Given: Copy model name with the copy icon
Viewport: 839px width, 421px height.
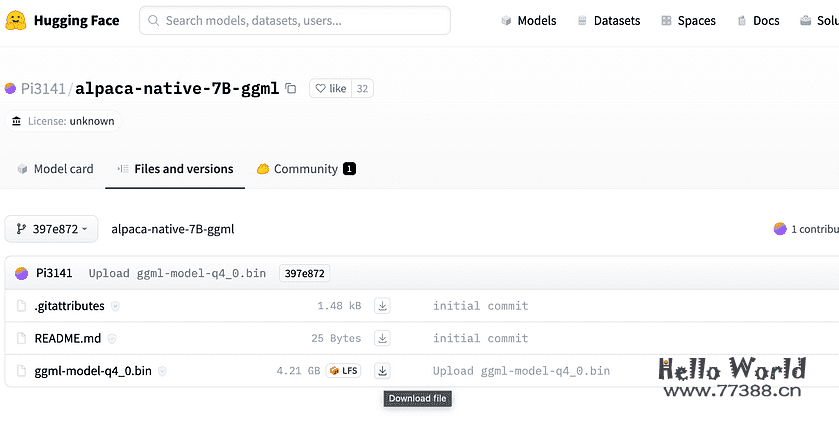Looking at the screenshot, I should click(291, 89).
